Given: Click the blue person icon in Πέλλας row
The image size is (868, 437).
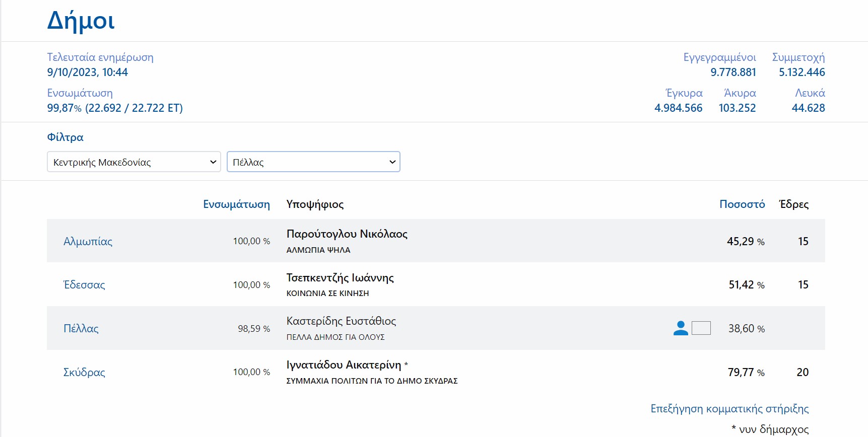Looking at the screenshot, I should pyautogui.click(x=681, y=328).
